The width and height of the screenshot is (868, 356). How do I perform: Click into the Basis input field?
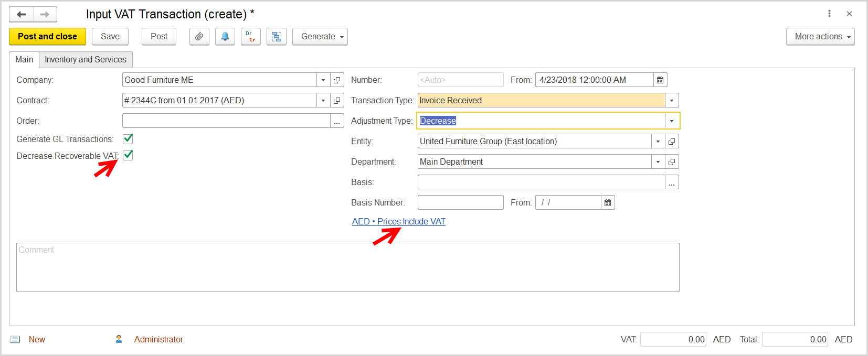[541, 182]
